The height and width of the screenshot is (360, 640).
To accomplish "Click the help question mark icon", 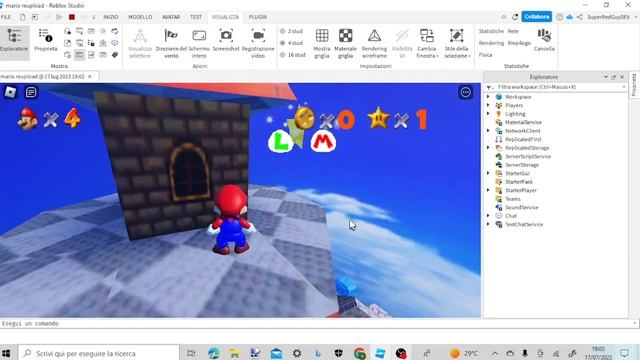I will [560, 17].
